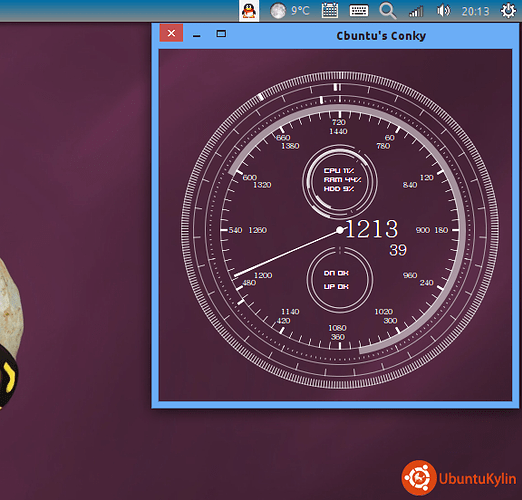This screenshot has width=522, height=500.
Task: Maximize the Cbuntu's Conky window
Action: click(221, 34)
